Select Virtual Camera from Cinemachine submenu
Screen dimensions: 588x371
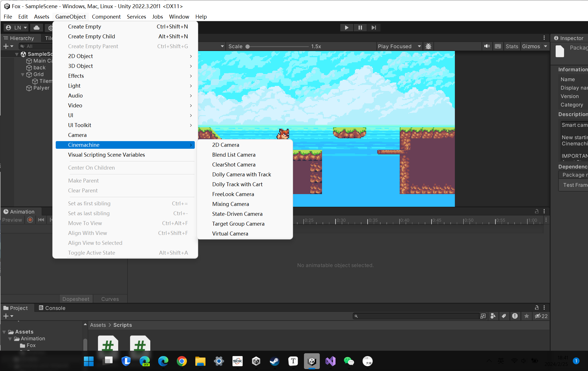(x=230, y=234)
